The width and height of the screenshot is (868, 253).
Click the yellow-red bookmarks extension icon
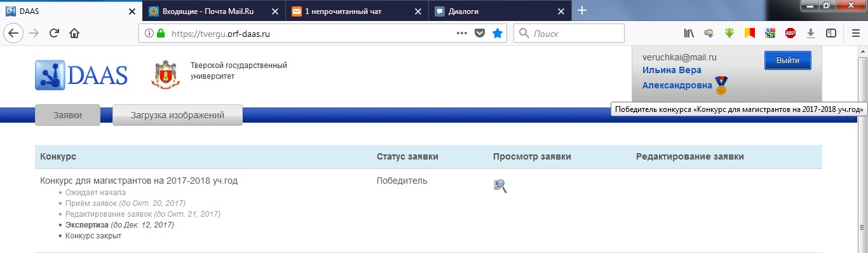tap(750, 34)
